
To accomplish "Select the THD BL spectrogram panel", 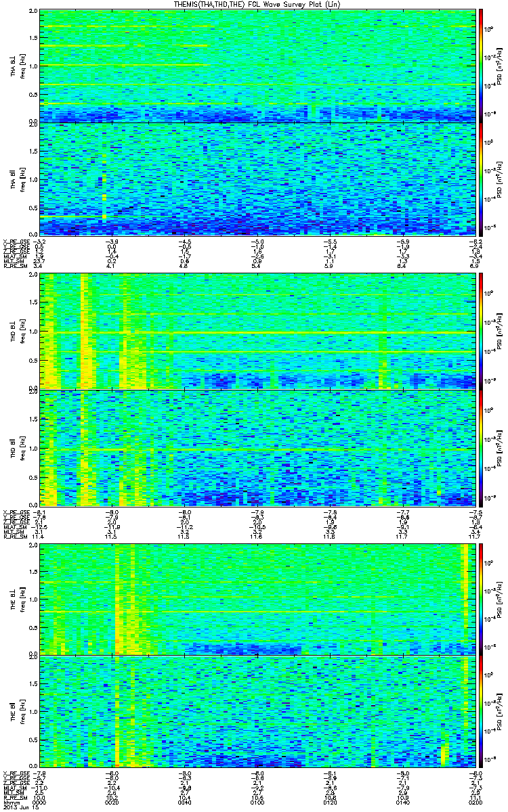I will [257, 331].
